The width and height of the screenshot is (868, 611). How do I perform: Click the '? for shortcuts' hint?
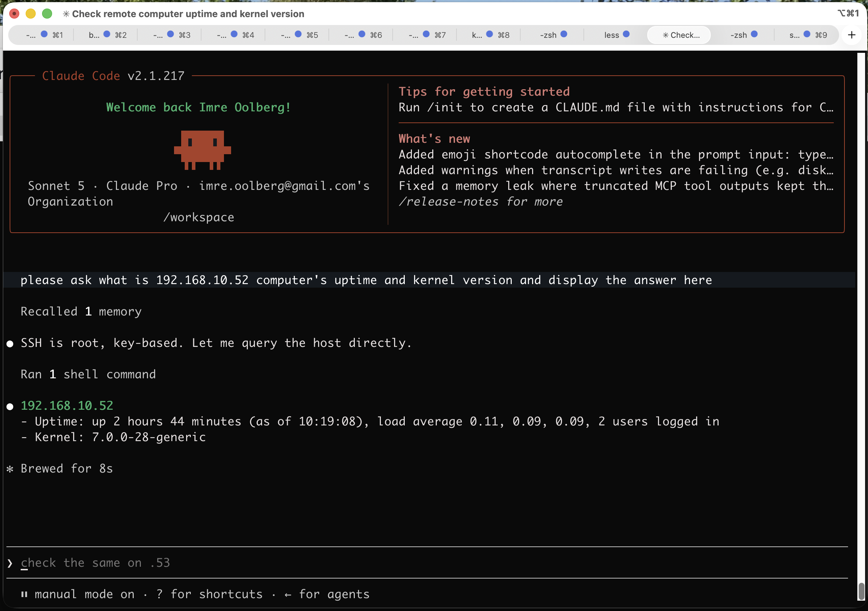[209, 594]
